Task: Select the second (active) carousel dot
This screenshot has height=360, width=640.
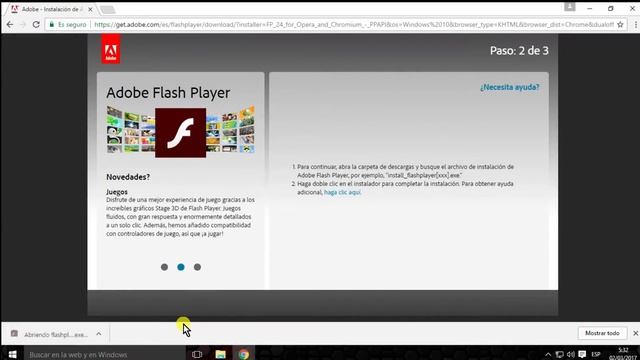Action: point(181,267)
